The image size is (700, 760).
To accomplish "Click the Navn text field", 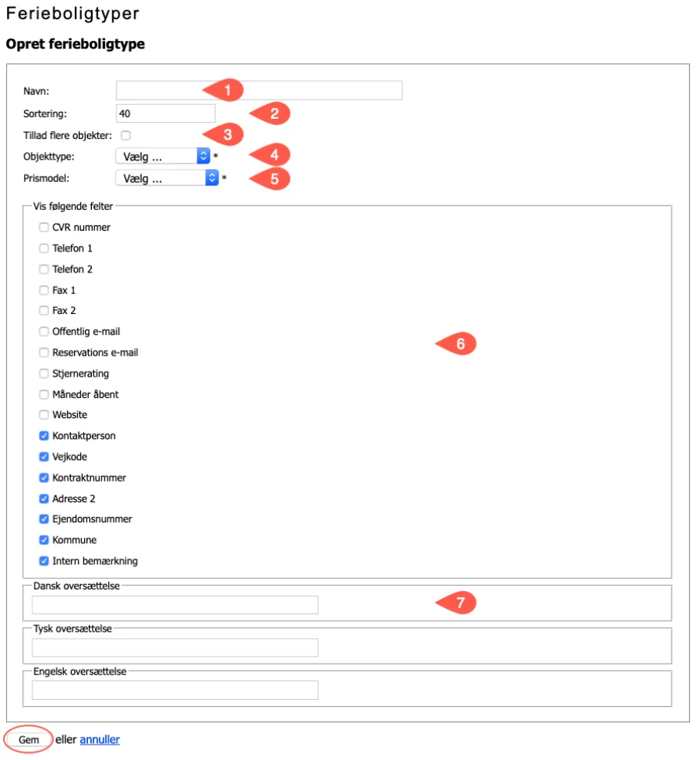I will tap(259, 90).
